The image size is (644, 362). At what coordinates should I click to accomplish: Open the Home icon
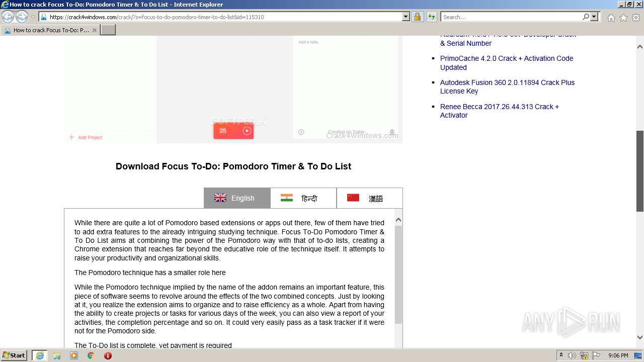611,18
